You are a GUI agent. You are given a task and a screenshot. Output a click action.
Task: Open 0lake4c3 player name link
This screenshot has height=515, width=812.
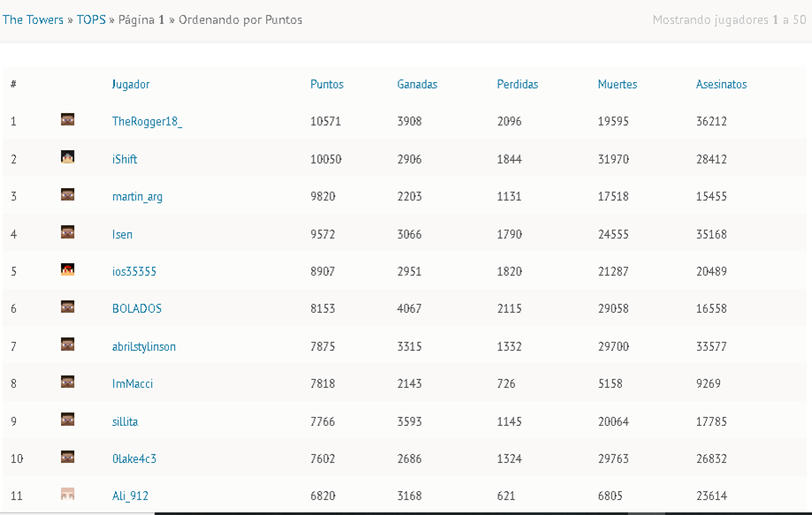[x=134, y=459]
